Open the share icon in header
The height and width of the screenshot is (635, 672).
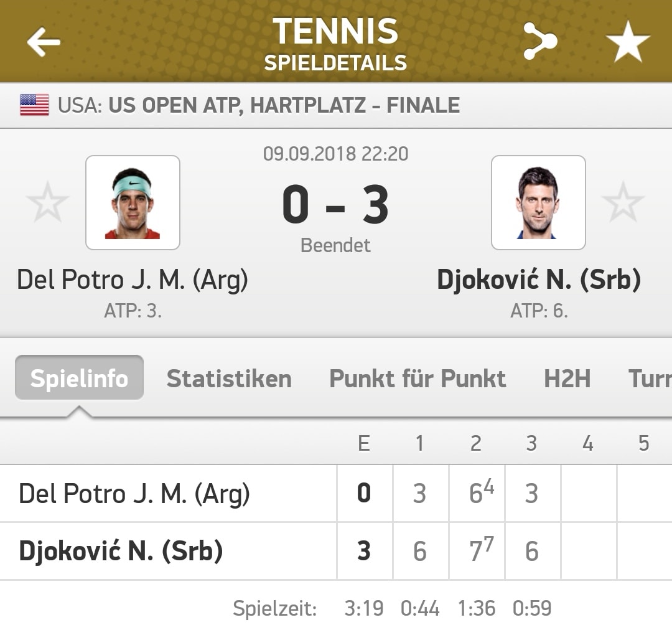click(x=540, y=41)
